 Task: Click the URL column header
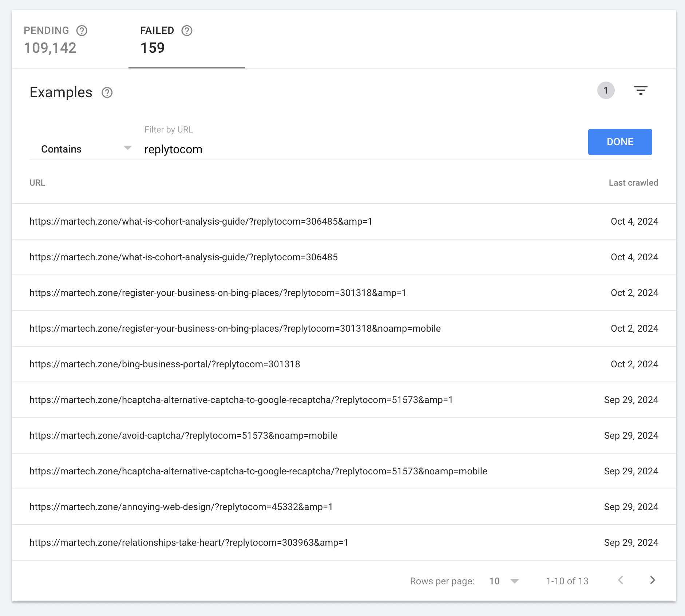(x=37, y=183)
